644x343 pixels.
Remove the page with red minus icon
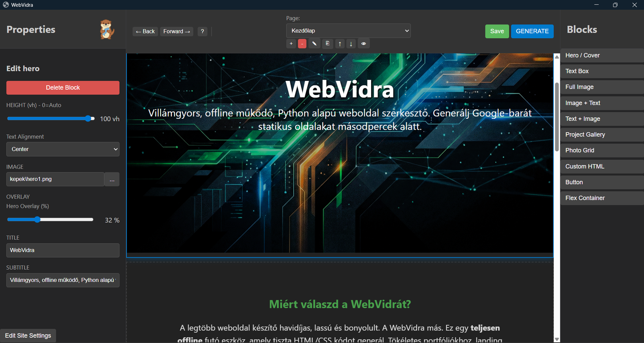tap(302, 43)
